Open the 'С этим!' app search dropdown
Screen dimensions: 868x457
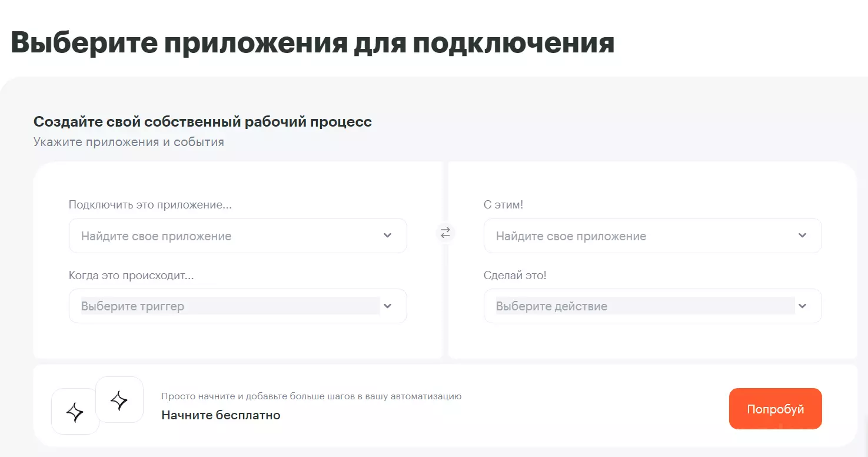[x=653, y=236]
